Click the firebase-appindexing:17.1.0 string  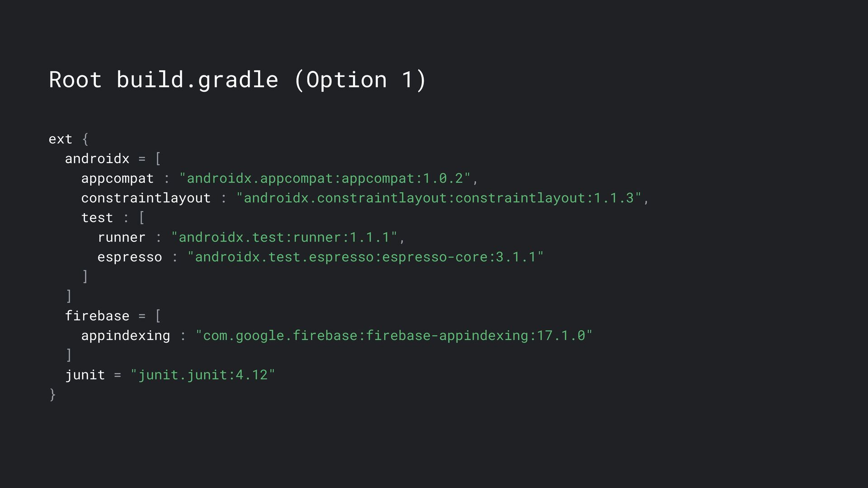point(394,336)
